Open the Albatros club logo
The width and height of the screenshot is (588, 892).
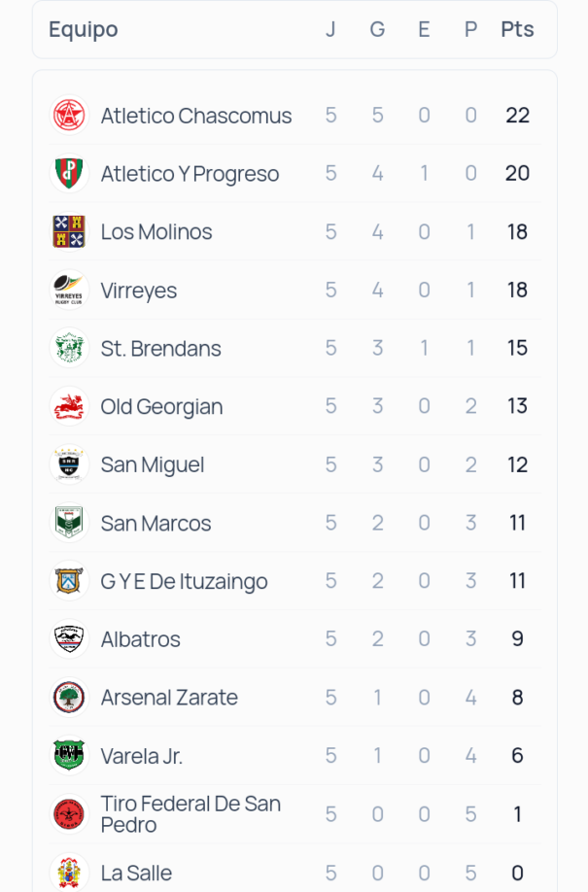click(x=69, y=638)
